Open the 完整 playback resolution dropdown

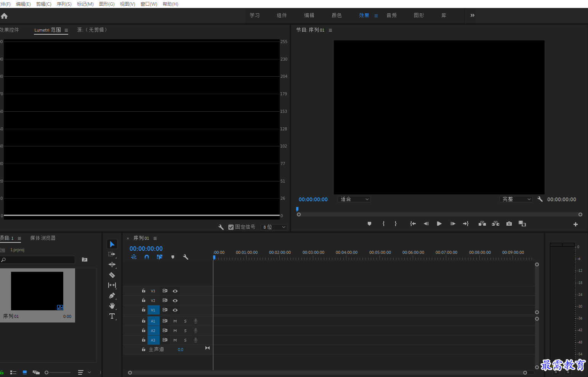tap(516, 199)
